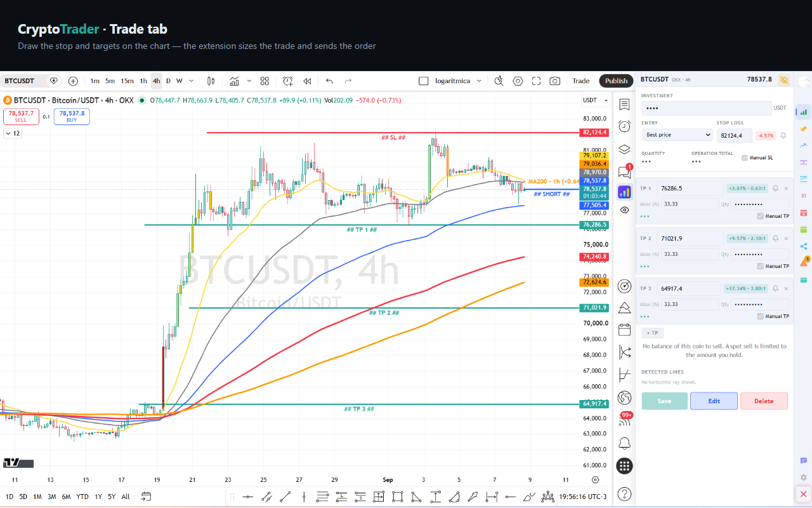The height and width of the screenshot is (508, 812).
Task: Open the object tree layers icon
Action: pos(624,149)
